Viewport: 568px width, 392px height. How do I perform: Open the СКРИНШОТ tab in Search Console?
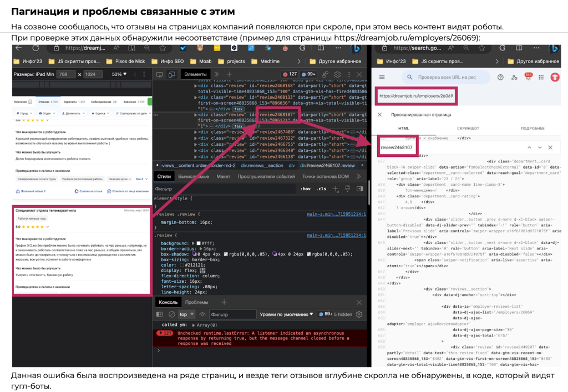468,128
